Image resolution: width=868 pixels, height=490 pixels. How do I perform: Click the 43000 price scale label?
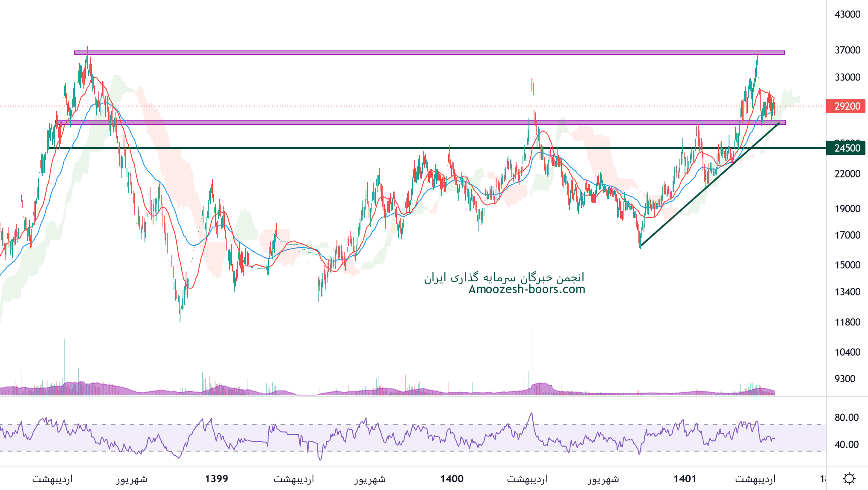tap(847, 14)
